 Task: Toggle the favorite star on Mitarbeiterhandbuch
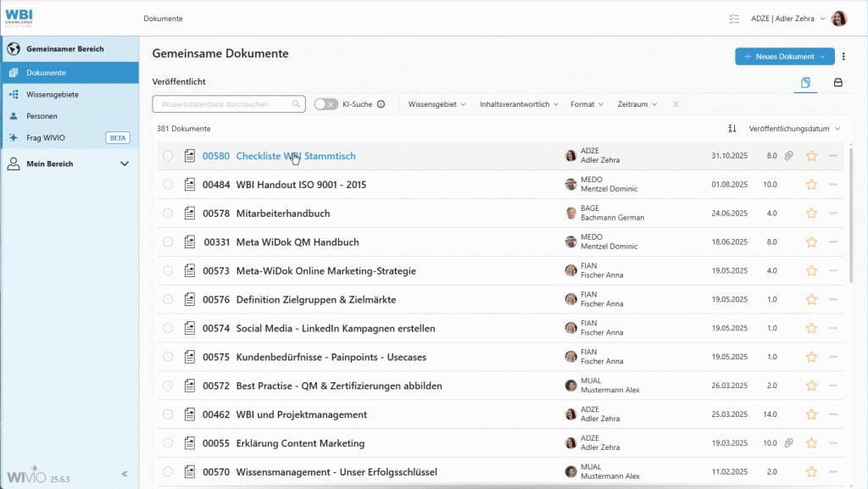pos(811,213)
